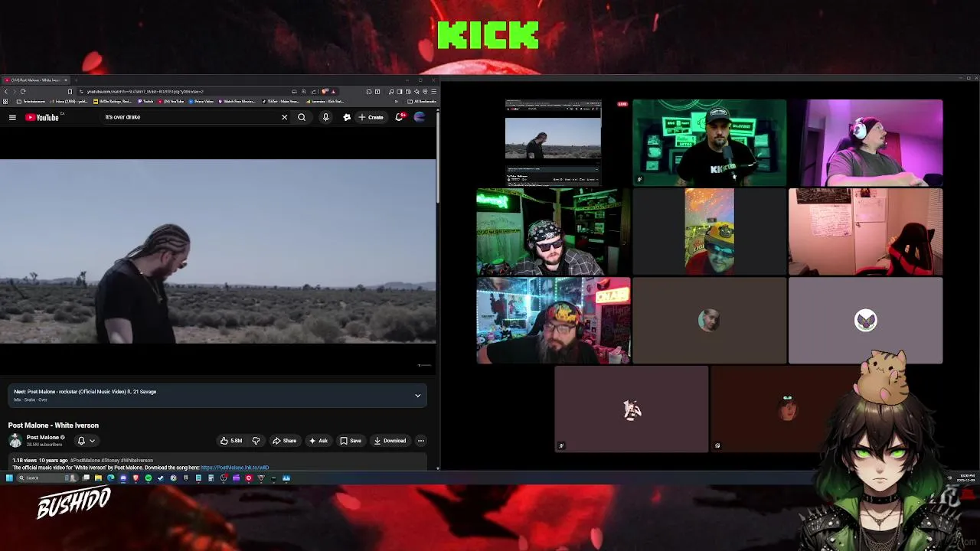Open YouTube notifications bell in header
The width and height of the screenshot is (980, 551).
399,117
